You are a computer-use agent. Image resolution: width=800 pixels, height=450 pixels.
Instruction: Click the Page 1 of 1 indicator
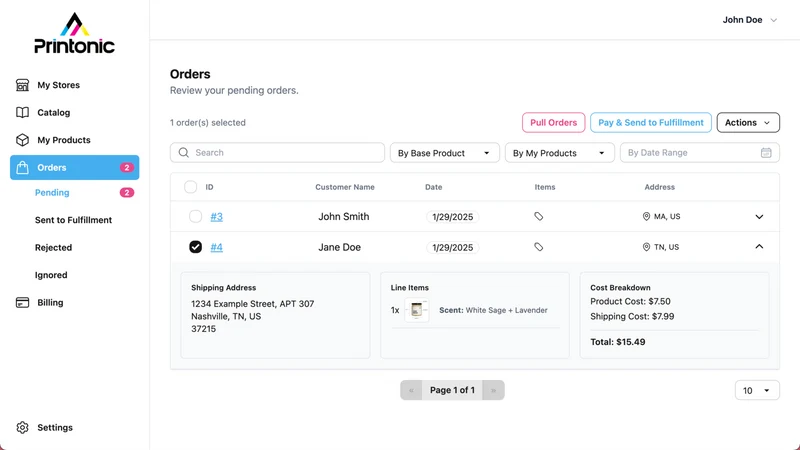coord(452,390)
